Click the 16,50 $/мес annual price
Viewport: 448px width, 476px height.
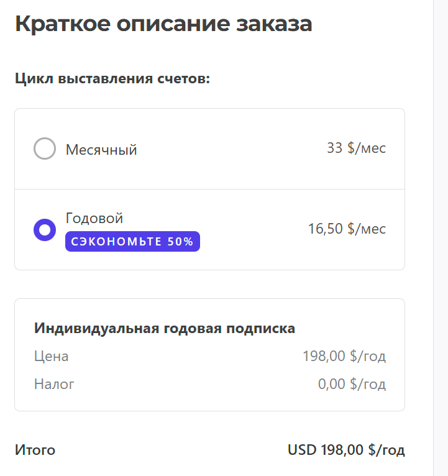(347, 229)
